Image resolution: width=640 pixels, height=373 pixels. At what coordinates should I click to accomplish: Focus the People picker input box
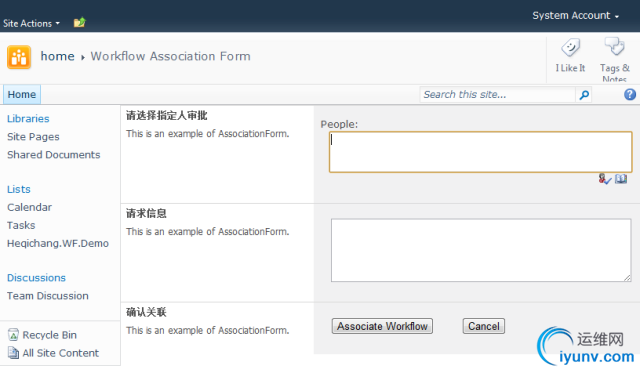[x=480, y=152]
